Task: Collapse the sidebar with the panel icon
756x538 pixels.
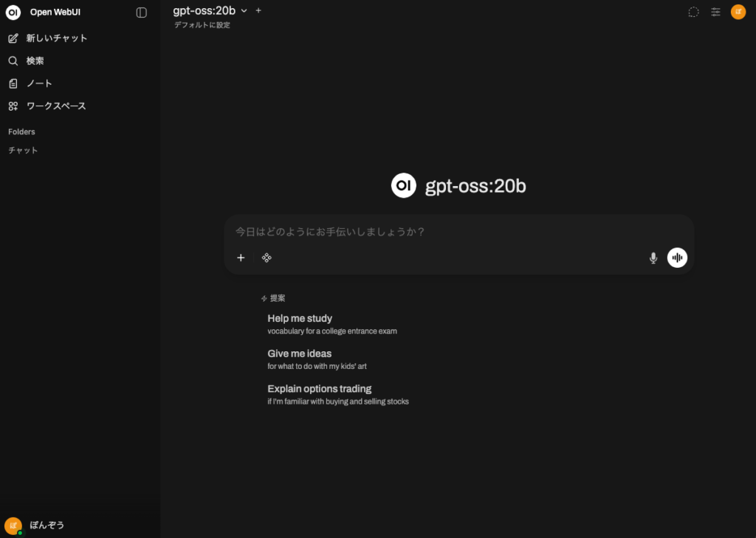Action: (142, 13)
